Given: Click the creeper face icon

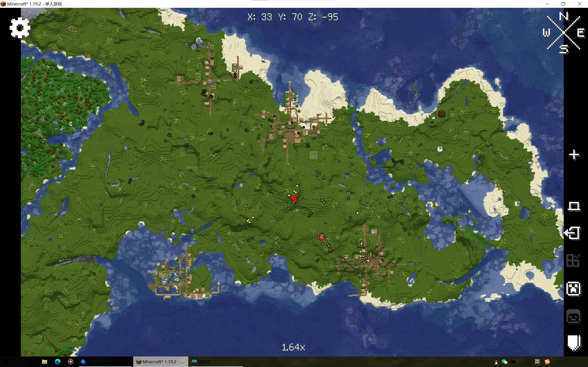Looking at the screenshot, I should (574, 289).
